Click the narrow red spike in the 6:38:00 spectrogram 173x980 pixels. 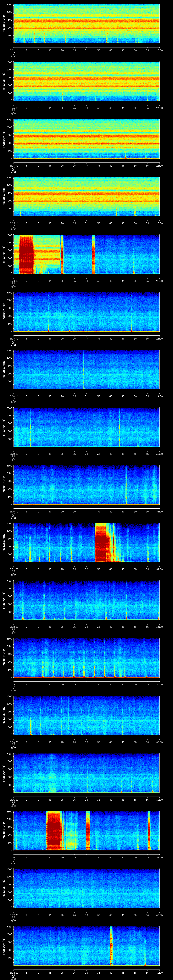click(x=111, y=946)
